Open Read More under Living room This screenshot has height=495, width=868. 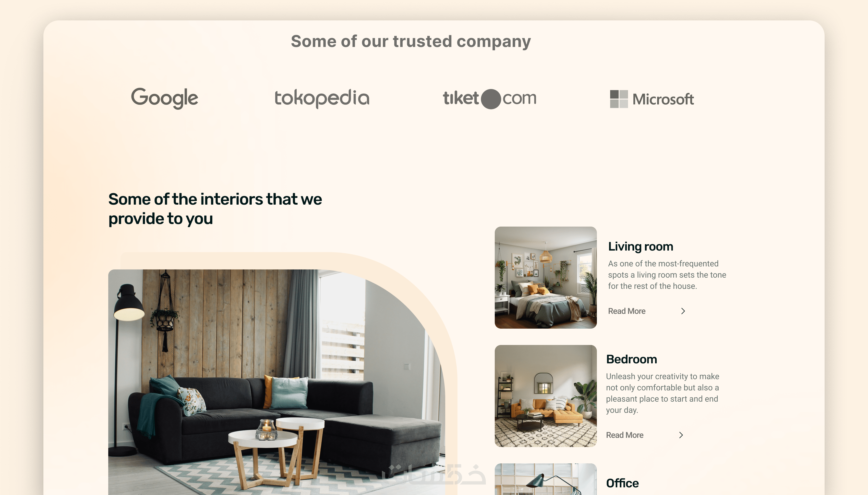626,311
